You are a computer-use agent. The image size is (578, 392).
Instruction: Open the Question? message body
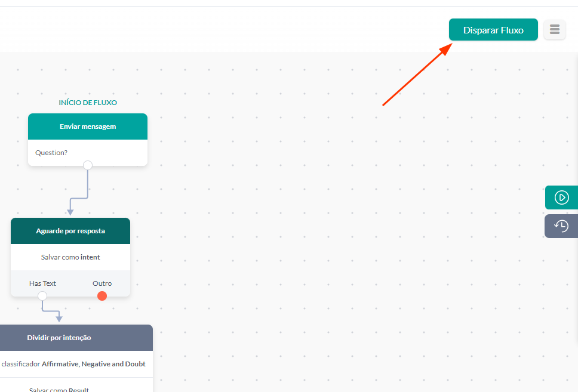(88, 153)
